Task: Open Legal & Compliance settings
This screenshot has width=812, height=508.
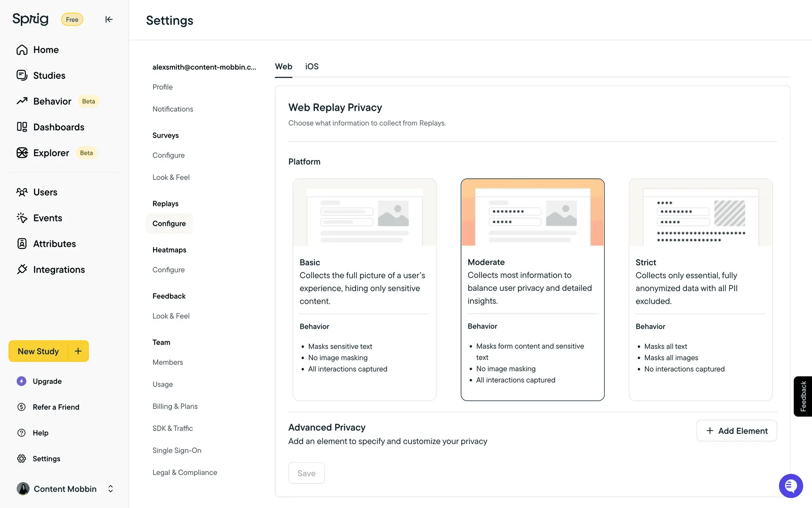Action: click(185, 472)
